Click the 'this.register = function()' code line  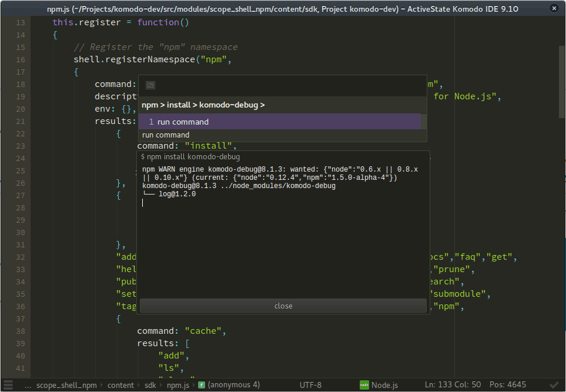(x=120, y=22)
